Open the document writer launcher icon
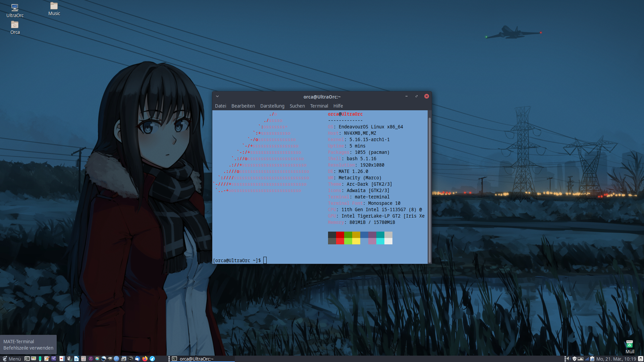The height and width of the screenshot is (362, 644). (76, 359)
